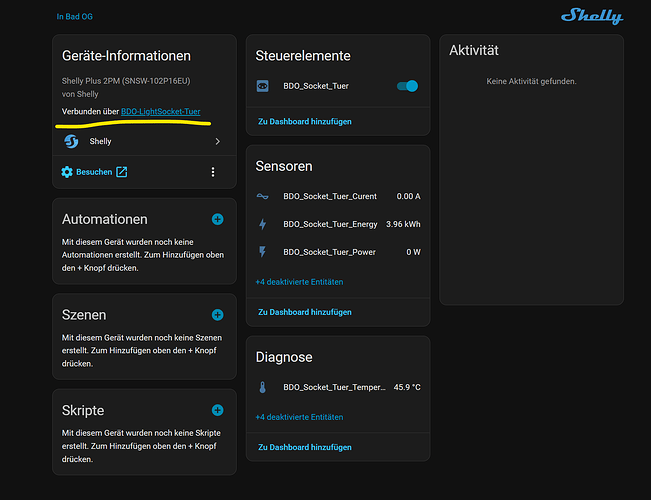Add Sensoren to dashboard

coord(304,313)
